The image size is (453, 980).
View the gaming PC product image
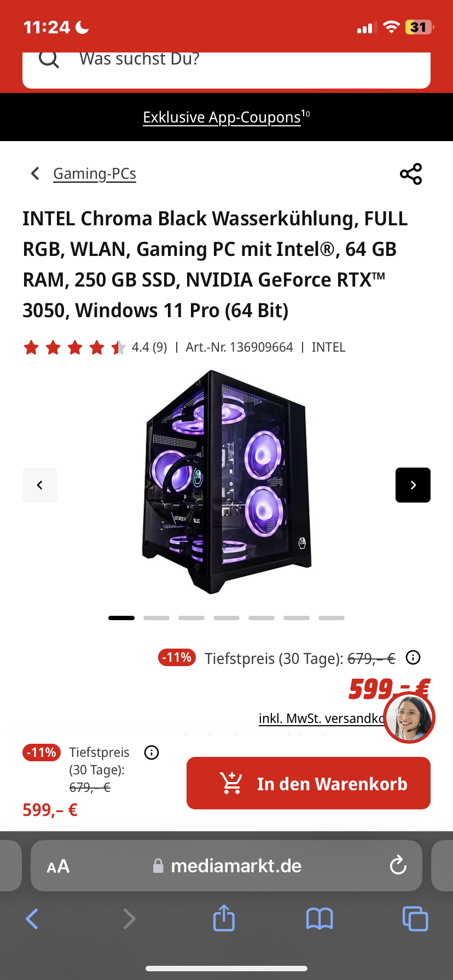click(x=226, y=482)
